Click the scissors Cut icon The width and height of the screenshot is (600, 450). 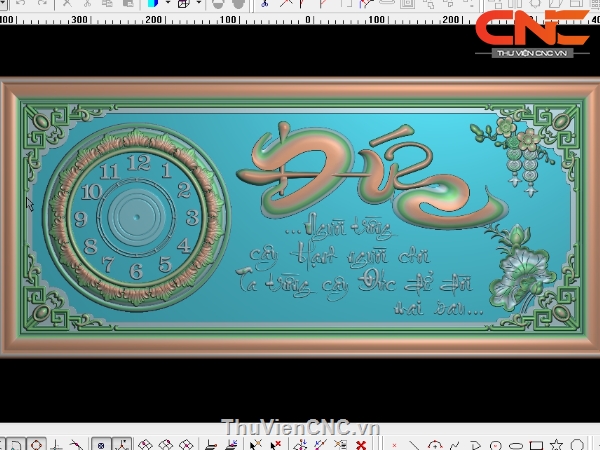[86, 4]
